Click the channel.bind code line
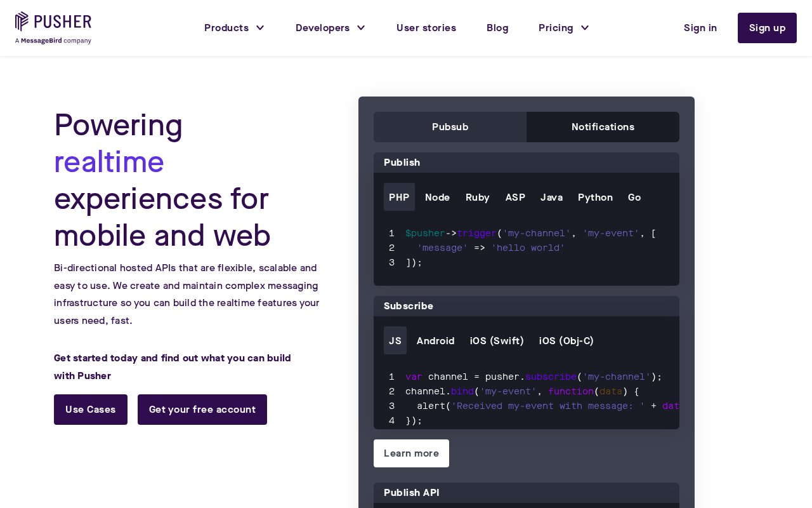The image size is (812, 508). pyautogui.click(x=522, y=391)
